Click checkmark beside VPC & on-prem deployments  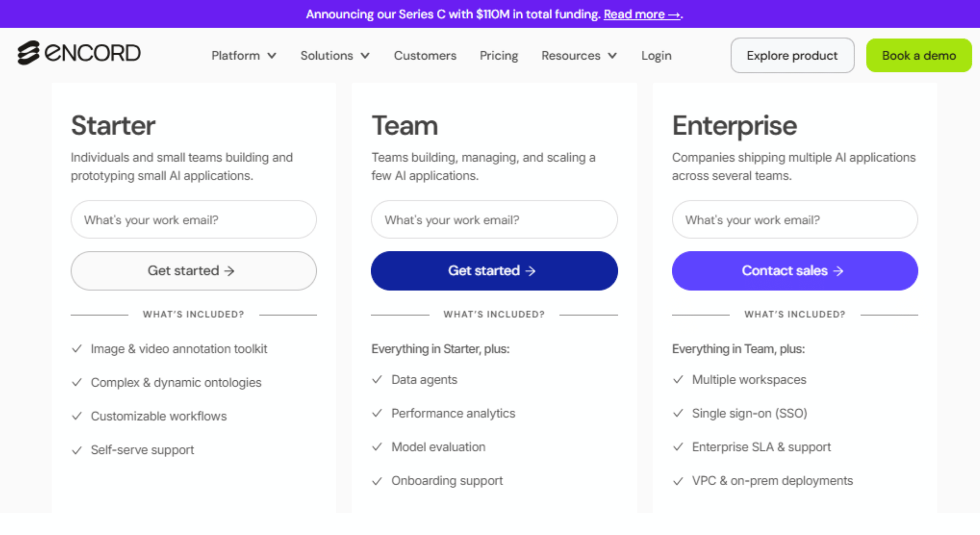point(678,481)
